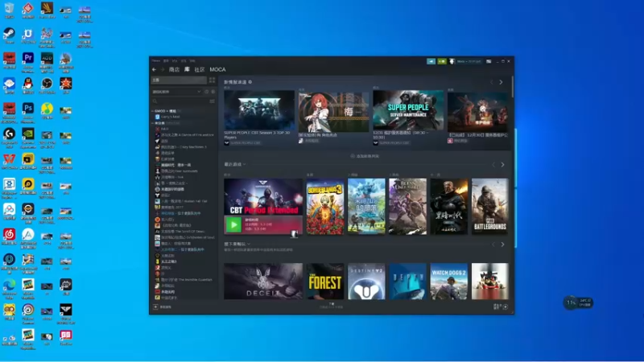Viewport: 644px width, 362px height.
Task: Toggle the ready-to-play filter icon
Action: tap(213, 92)
